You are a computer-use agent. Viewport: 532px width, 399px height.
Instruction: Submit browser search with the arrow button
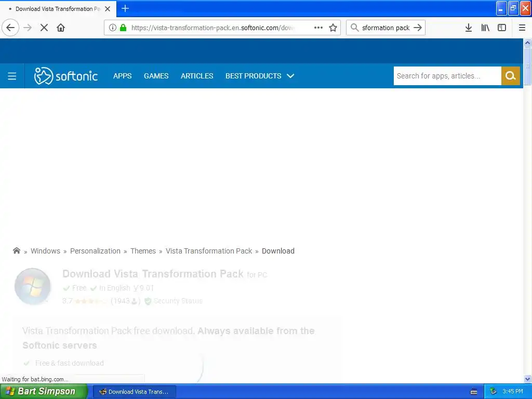(x=418, y=28)
